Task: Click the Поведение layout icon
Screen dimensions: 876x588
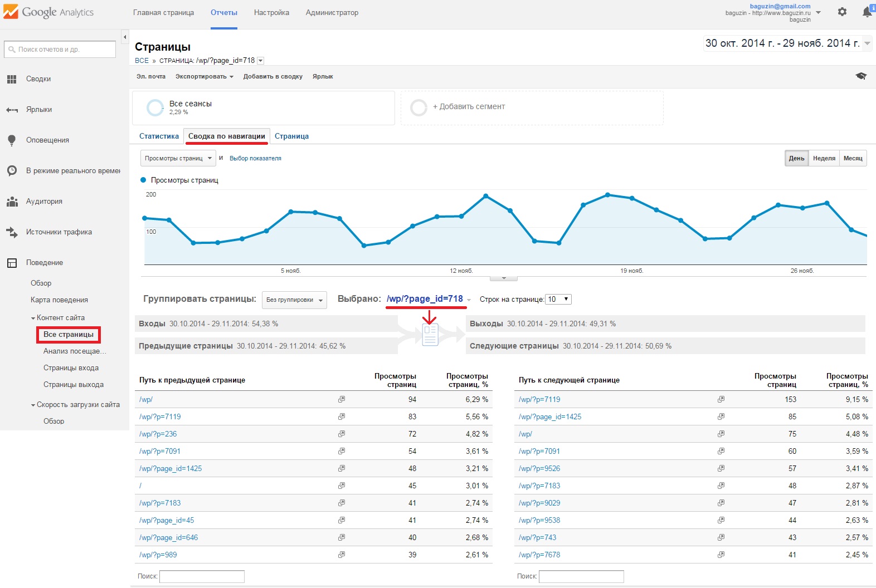Action: (12, 263)
